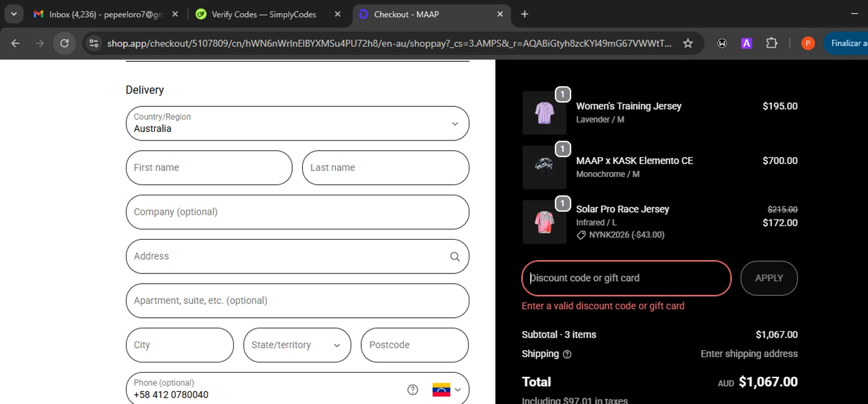
Task: Open the Extensions puzzle menu
Action: point(771,43)
